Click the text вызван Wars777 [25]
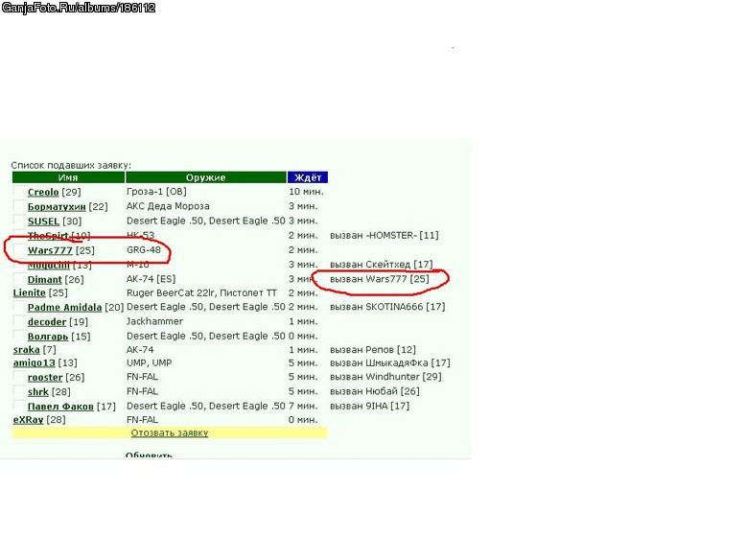This screenshot has height=560, width=746. click(379, 279)
